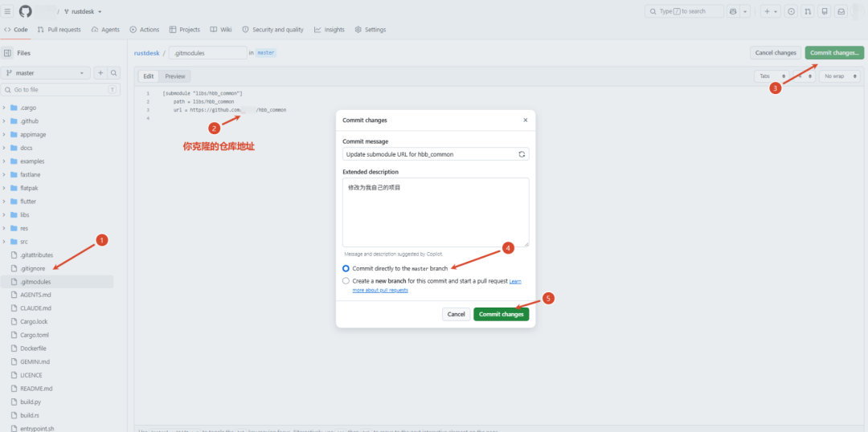Click the rustdesk breadcrumb link

pyautogui.click(x=147, y=53)
